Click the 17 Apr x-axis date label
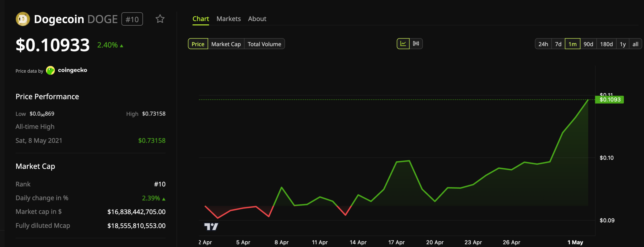644x247 pixels. pos(396,242)
